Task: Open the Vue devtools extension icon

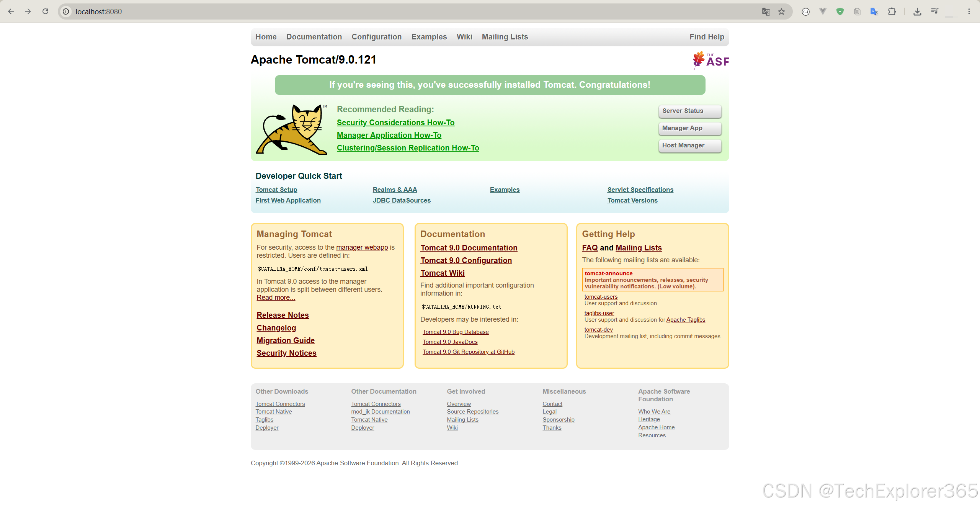Action: [x=823, y=11]
